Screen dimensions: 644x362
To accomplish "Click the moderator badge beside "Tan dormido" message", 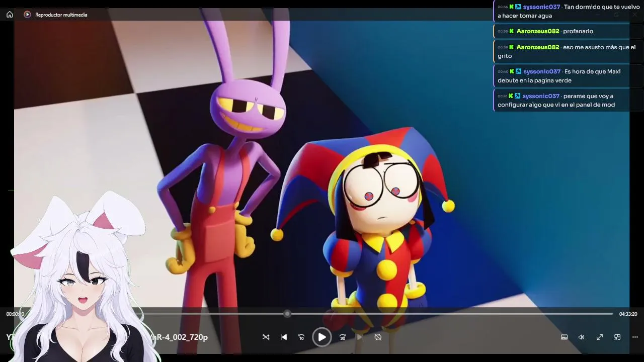I will pyautogui.click(x=518, y=7).
